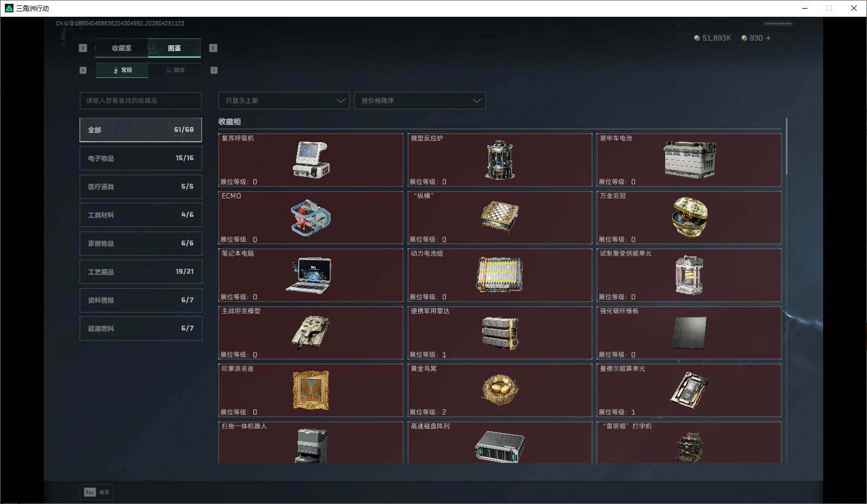Click the 复苏呼吸机 name label
This screenshot has height=504, width=867.
[x=238, y=138]
